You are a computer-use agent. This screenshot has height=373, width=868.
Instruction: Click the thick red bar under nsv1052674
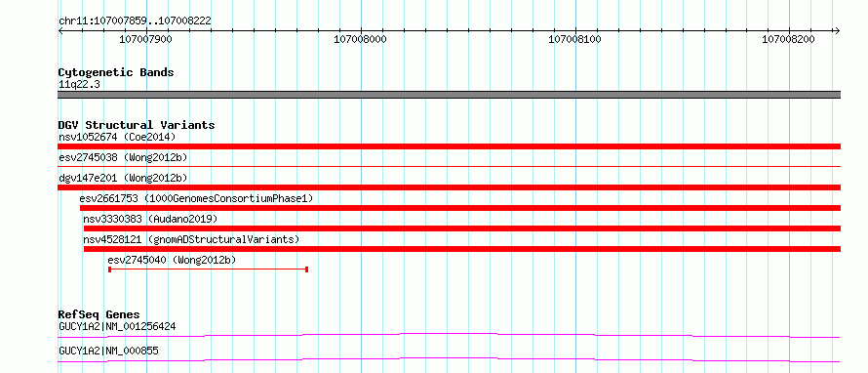tap(449, 146)
